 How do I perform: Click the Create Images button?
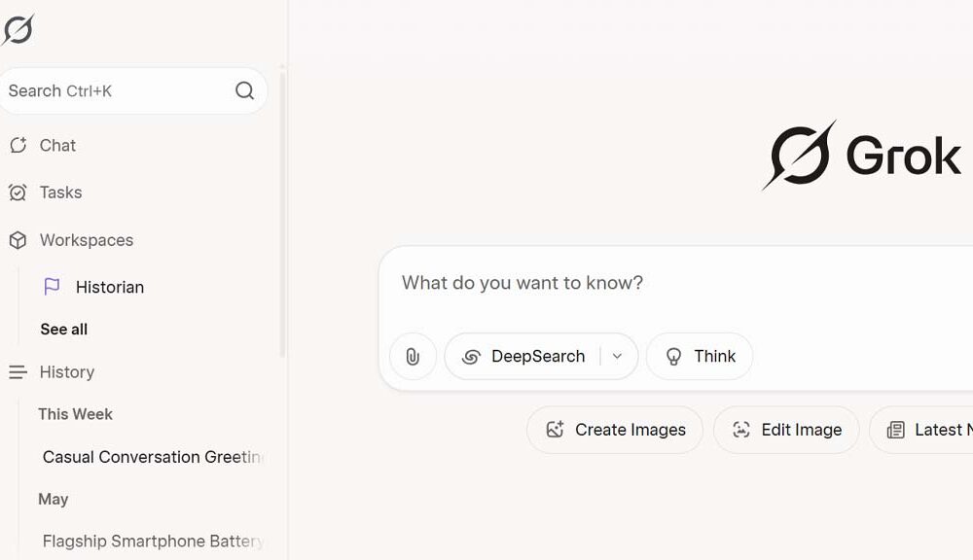(615, 430)
